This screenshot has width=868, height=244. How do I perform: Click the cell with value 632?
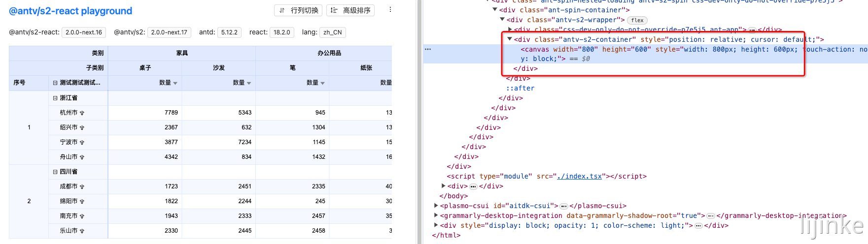pyautogui.click(x=219, y=127)
